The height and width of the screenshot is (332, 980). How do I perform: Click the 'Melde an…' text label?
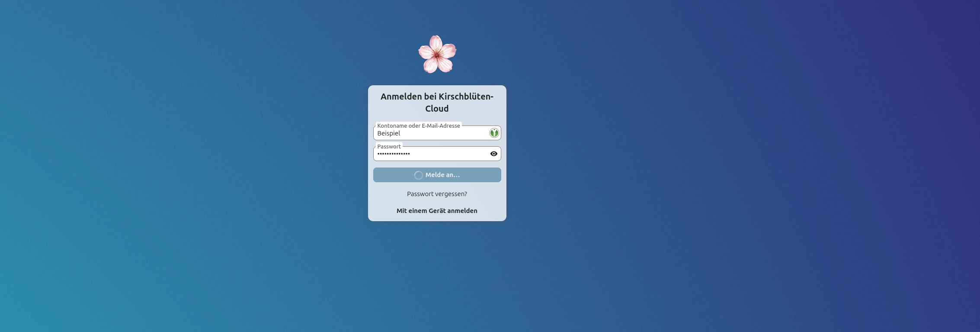point(442,175)
